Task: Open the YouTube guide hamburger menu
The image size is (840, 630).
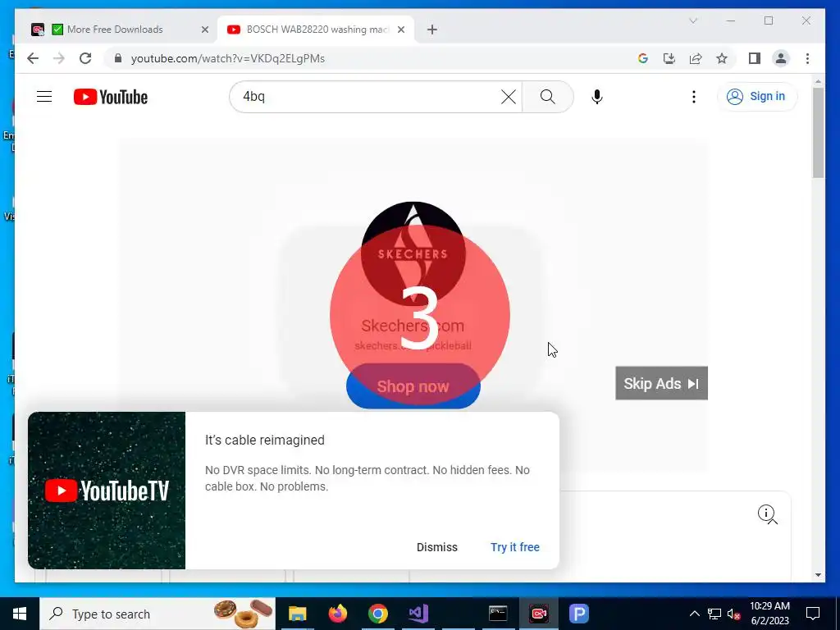Action: pyautogui.click(x=44, y=97)
